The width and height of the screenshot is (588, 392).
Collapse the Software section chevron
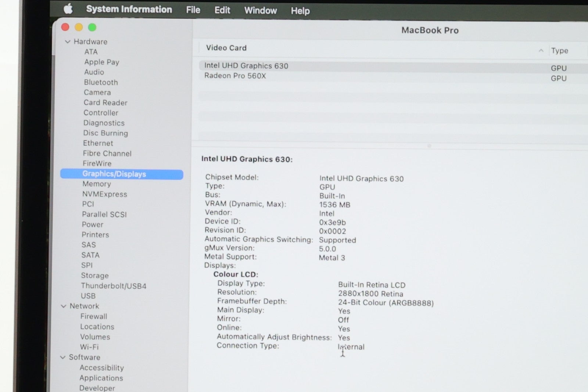pyautogui.click(x=63, y=357)
